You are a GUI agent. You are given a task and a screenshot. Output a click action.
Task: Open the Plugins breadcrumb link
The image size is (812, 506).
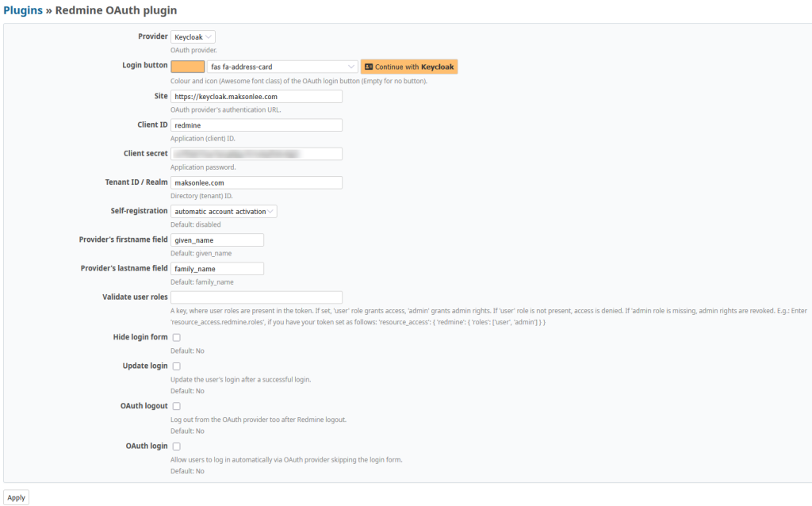tap(23, 10)
